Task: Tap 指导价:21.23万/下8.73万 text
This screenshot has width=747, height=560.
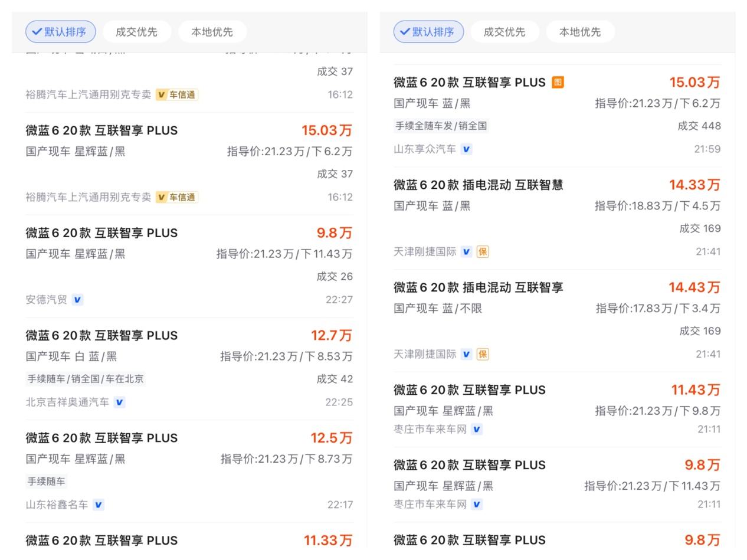Action: pyautogui.click(x=287, y=459)
